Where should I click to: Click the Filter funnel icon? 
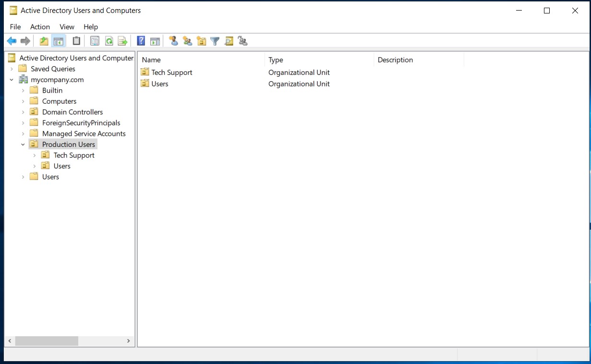[215, 41]
